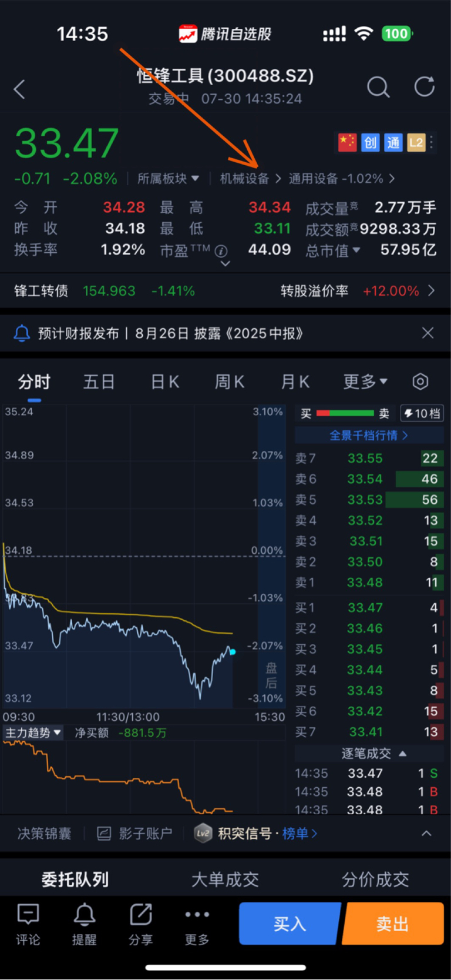Tap the info icon beside 市盈TTM
Screen dimensions: 451x980
pyautogui.click(x=221, y=251)
